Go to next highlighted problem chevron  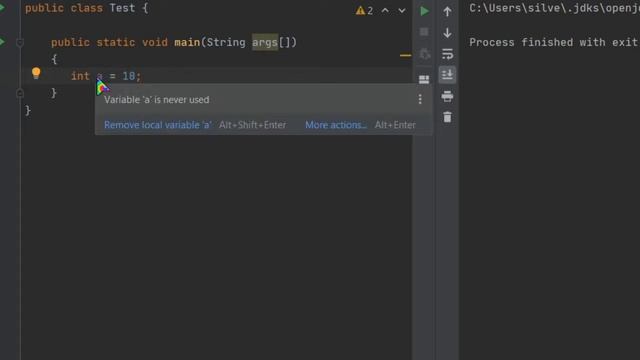(x=402, y=11)
